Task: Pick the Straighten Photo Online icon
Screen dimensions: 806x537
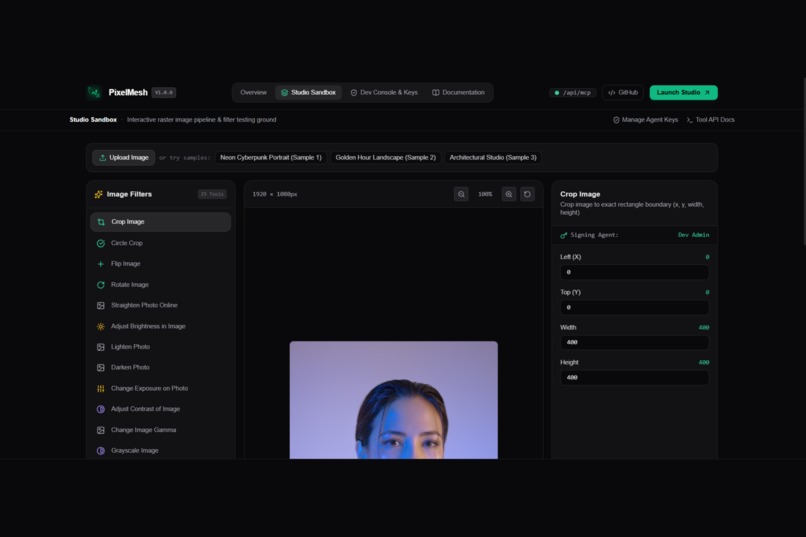Action: (x=101, y=305)
